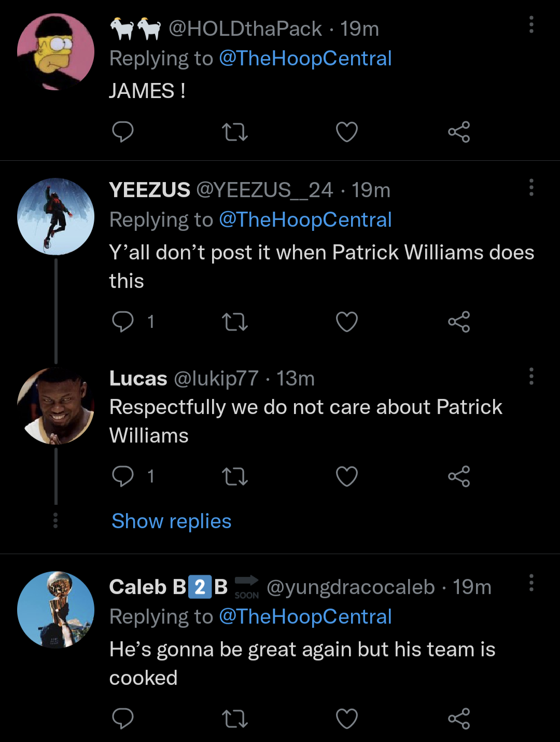Open more options for YEEZUS's tweet
The height and width of the screenshot is (742, 560).
click(x=531, y=187)
